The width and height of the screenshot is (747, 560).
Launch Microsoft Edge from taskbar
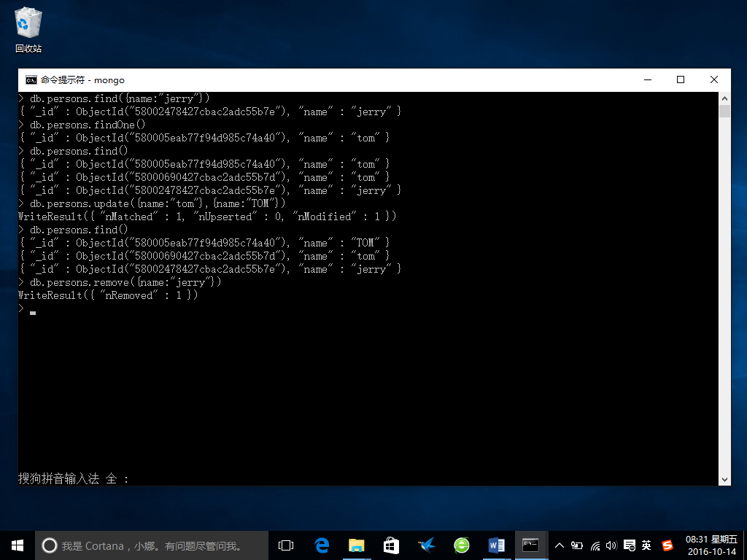pos(322,545)
